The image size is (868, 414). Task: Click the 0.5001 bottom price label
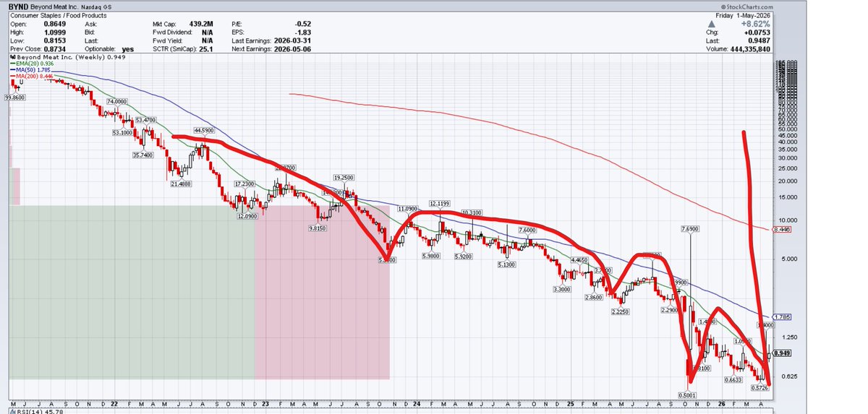pyautogui.click(x=688, y=394)
